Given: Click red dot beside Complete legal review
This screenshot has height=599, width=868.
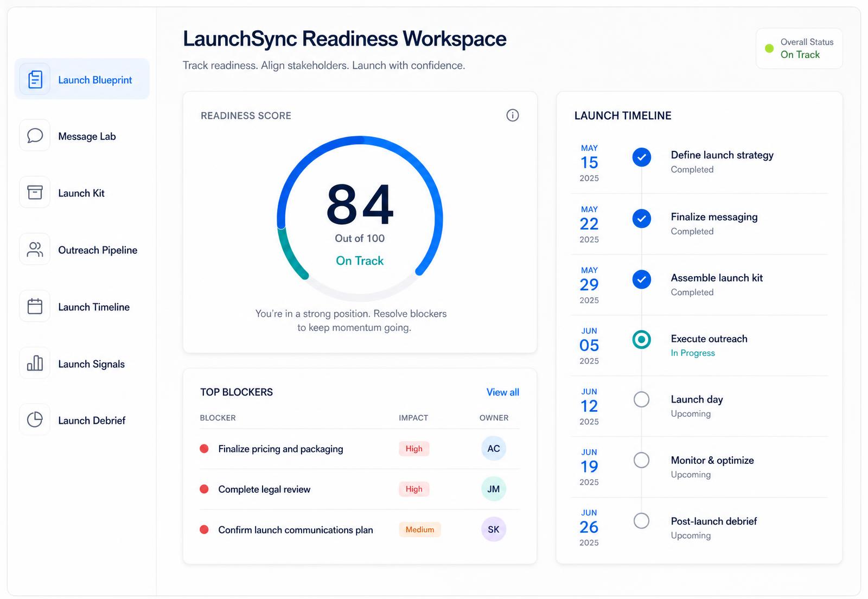Looking at the screenshot, I should click(x=204, y=489).
